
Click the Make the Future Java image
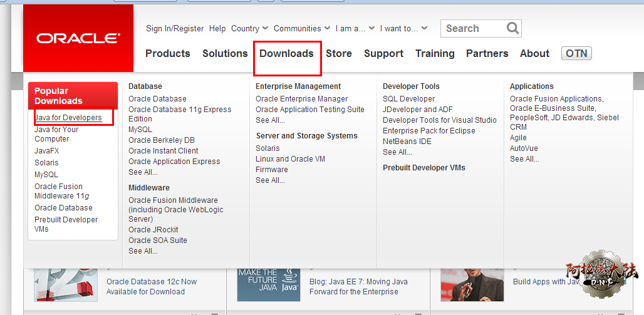click(267, 284)
